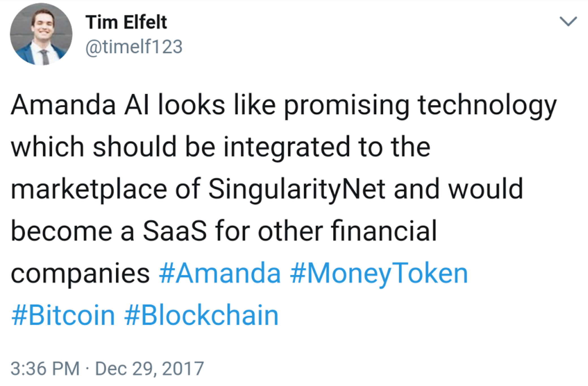This screenshot has width=588, height=386.
Task: Click the words 'Amanda AI' in tweet
Action: [x=80, y=105]
